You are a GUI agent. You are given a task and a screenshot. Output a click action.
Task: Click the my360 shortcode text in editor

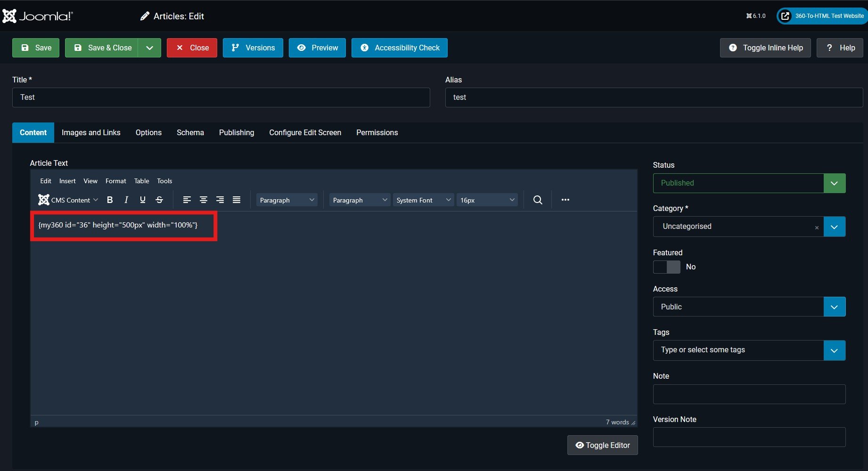pos(118,225)
